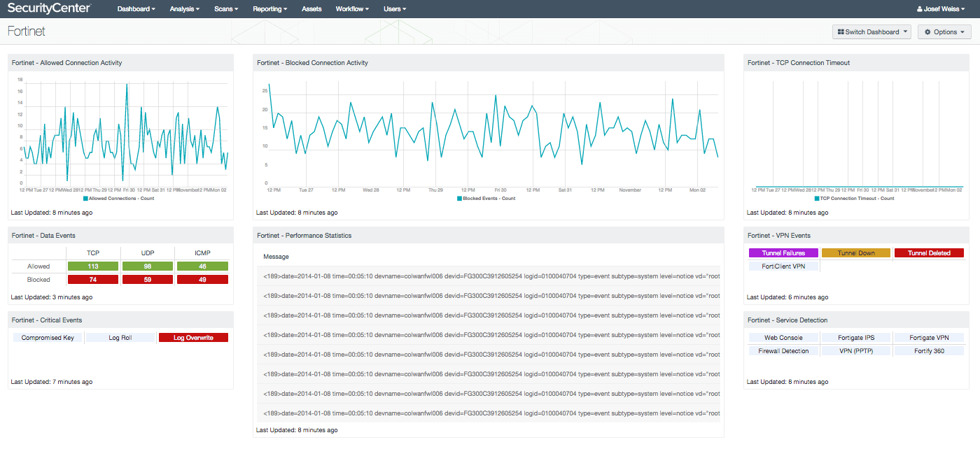The image size is (980, 449).
Task: Click the Allowed ICMP count 46
Action: click(x=202, y=266)
